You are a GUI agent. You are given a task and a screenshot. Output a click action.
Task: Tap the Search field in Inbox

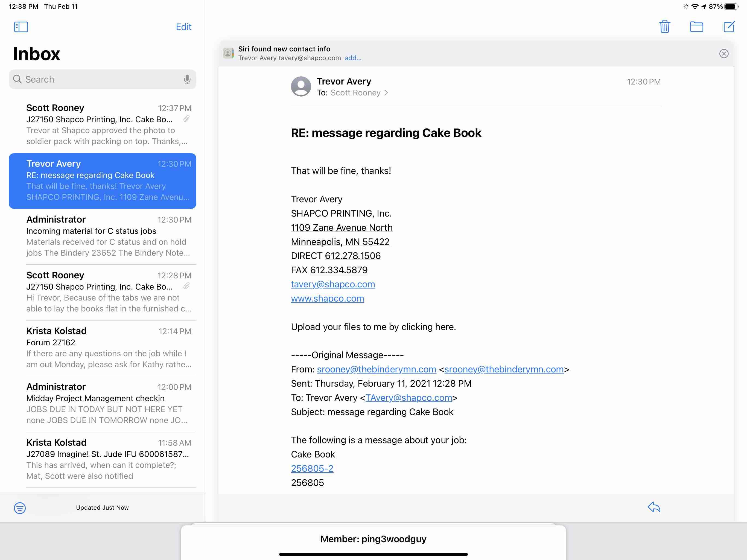point(98,79)
